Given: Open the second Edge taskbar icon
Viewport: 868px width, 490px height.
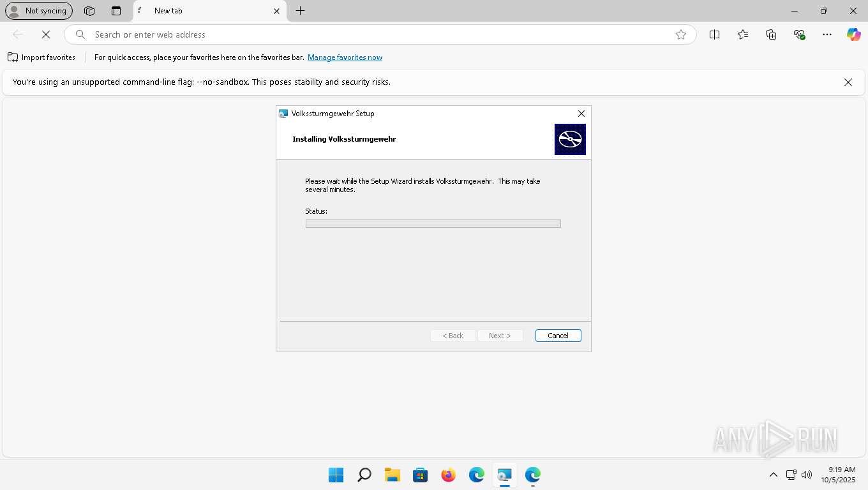Looking at the screenshot, I should coord(532,475).
